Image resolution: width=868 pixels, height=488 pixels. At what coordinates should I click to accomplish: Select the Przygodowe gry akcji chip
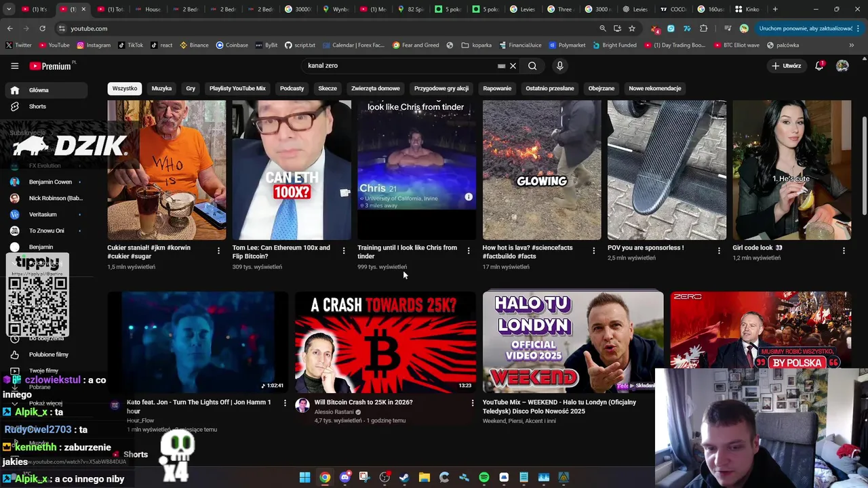(441, 88)
